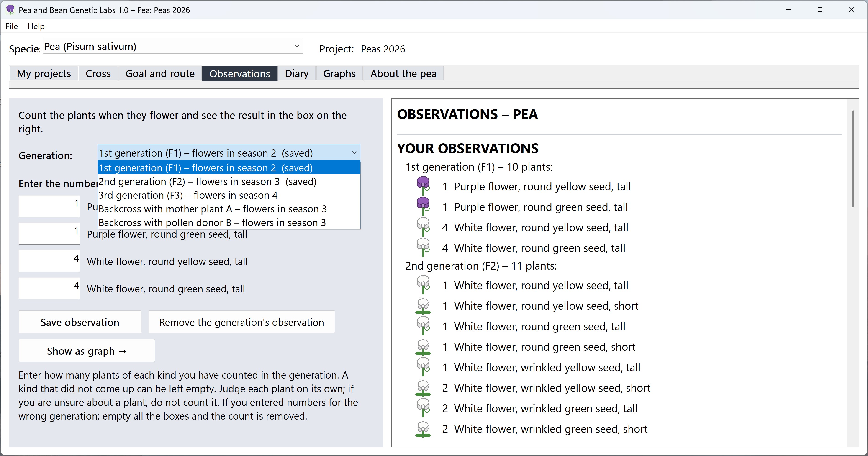868x456 pixels.
Task: Click the Observations tab
Action: point(240,73)
